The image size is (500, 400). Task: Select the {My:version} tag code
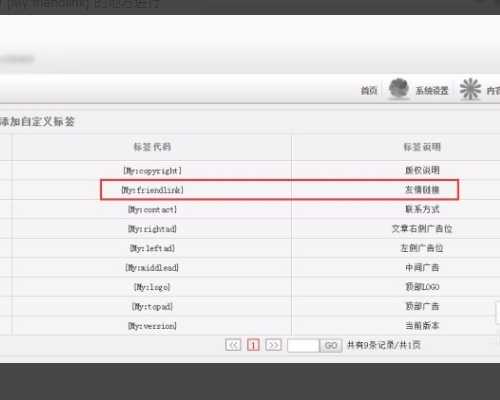pos(152,325)
